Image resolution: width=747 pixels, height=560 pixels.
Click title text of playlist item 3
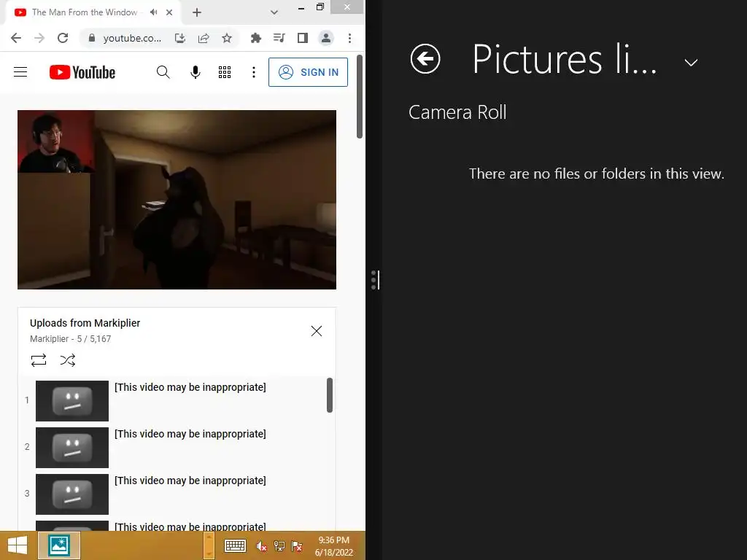point(190,481)
